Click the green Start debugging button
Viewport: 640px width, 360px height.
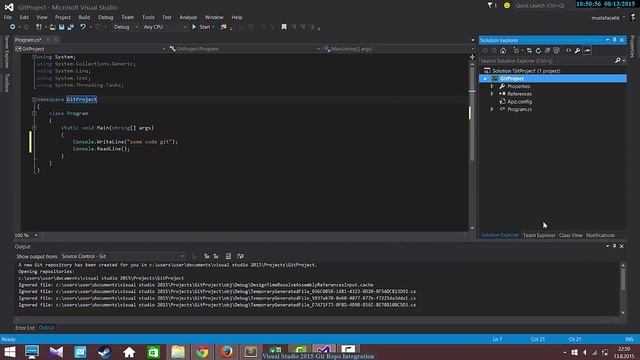coord(202,27)
